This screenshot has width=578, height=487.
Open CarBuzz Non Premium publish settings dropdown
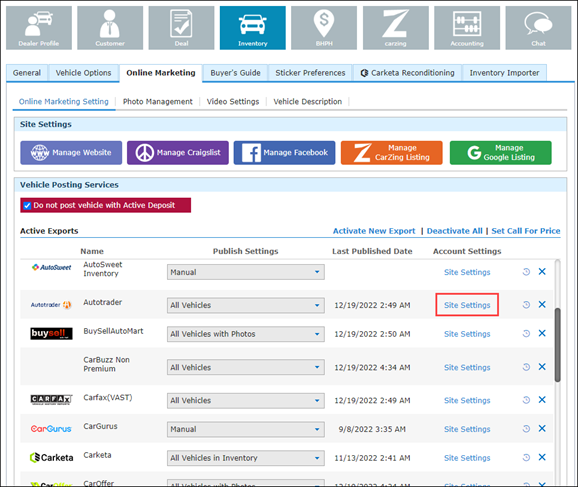[x=246, y=367]
